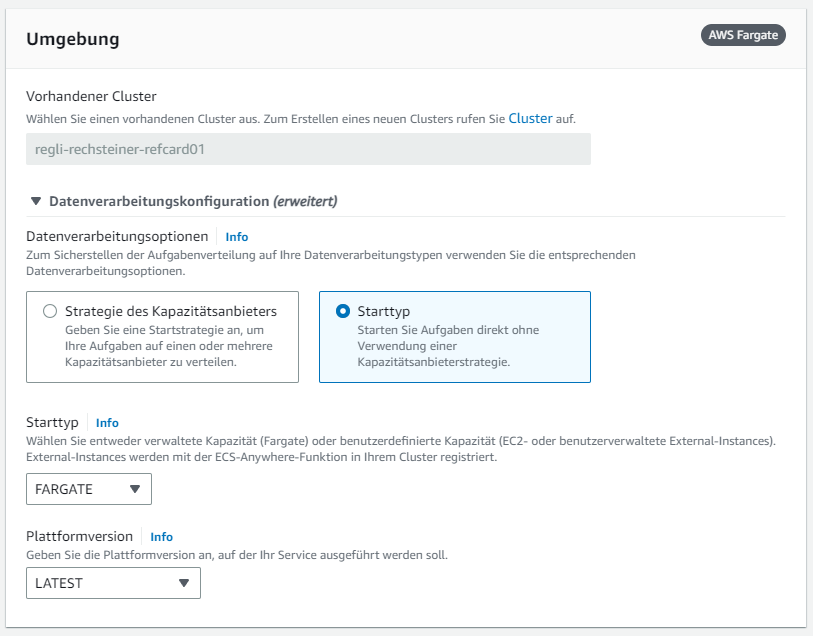Click the AWS Fargate badge
Image resolution: width=813 pixels, height=636 pixels.
tap(743, 35)
